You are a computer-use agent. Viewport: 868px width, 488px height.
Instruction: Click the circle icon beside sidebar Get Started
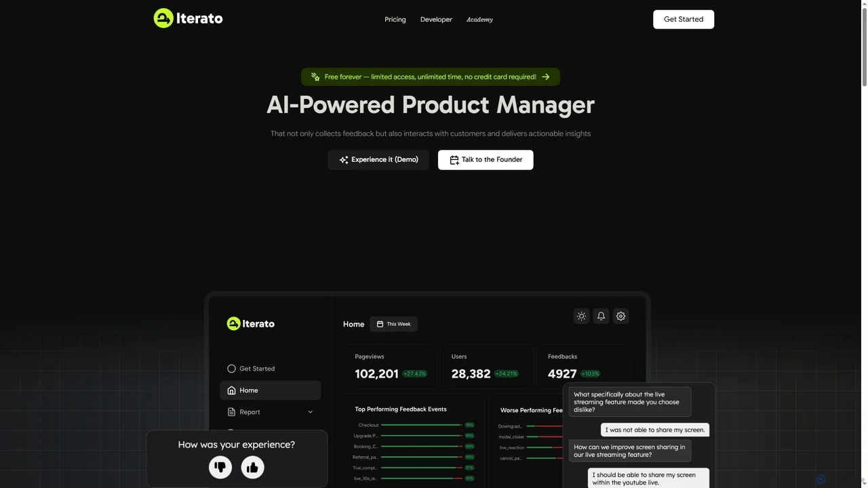pyautogui.click(x=231, y=369)
